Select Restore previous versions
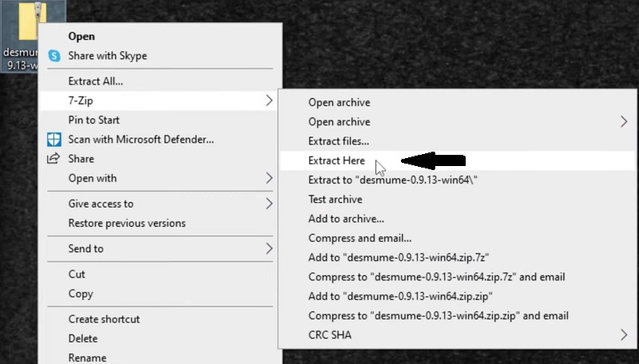 point(126,223)
